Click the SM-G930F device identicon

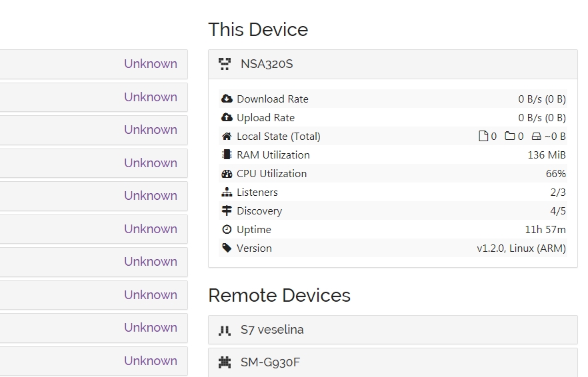coord(225,362)
